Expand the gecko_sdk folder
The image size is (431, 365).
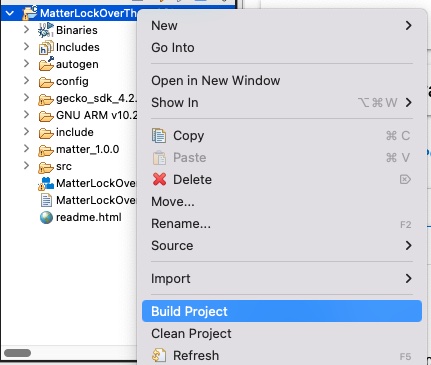(26, 97)
